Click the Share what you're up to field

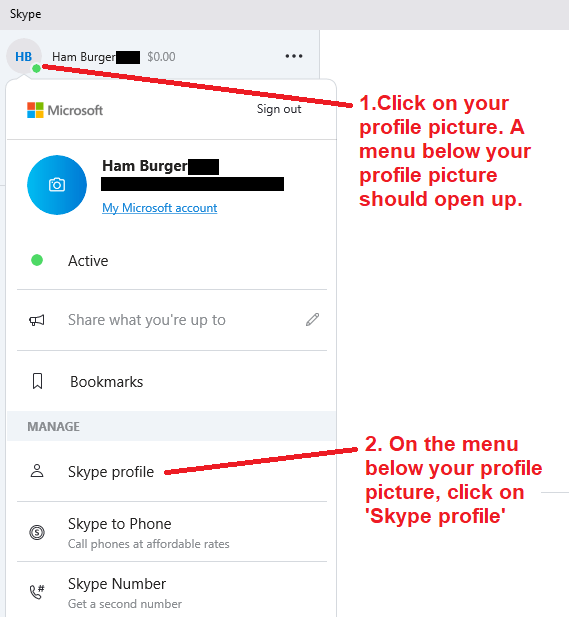coord(172,320)
